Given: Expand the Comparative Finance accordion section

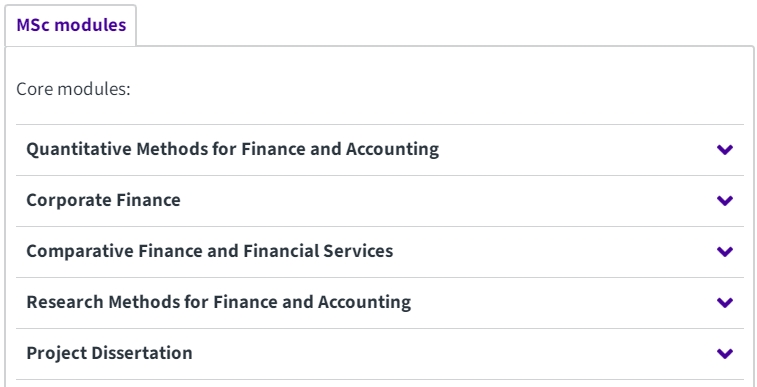Looking at the screenshot, I should [380, 252].
